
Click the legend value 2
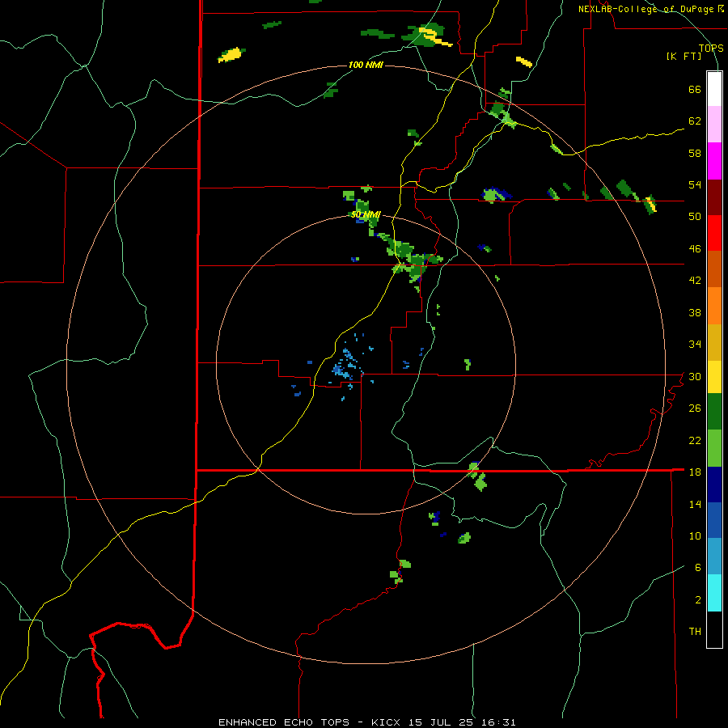pyautogui.click(x=697, y=599)
